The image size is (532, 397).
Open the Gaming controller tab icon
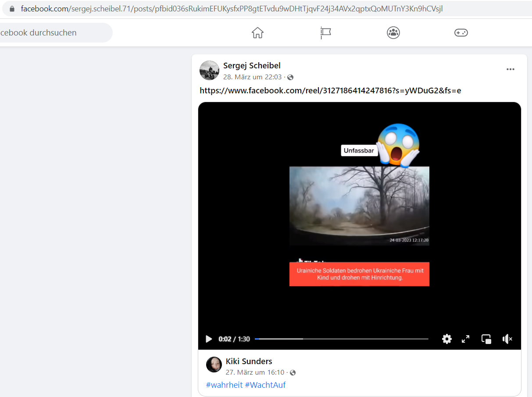coord(461,33)
